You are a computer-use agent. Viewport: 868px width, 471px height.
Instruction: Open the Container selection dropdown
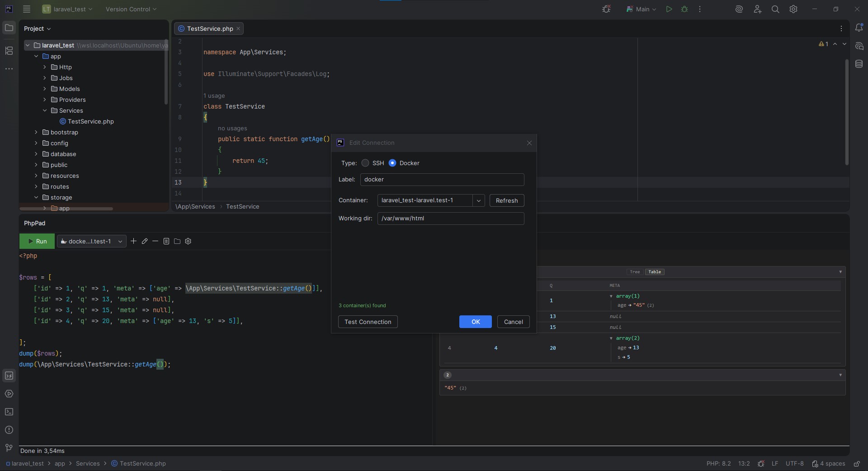[479, 200]
